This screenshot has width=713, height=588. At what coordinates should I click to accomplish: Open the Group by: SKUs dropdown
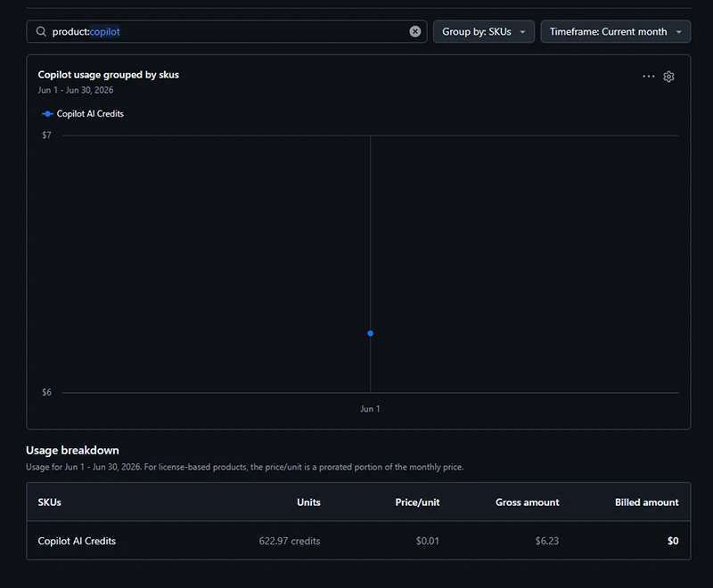(x=483, y=31)
